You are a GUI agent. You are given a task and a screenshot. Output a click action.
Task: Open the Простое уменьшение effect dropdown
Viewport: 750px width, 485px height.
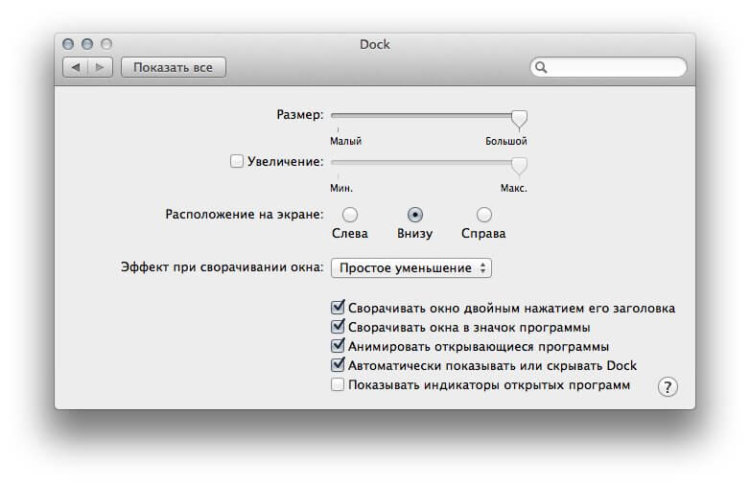[412, 268]
